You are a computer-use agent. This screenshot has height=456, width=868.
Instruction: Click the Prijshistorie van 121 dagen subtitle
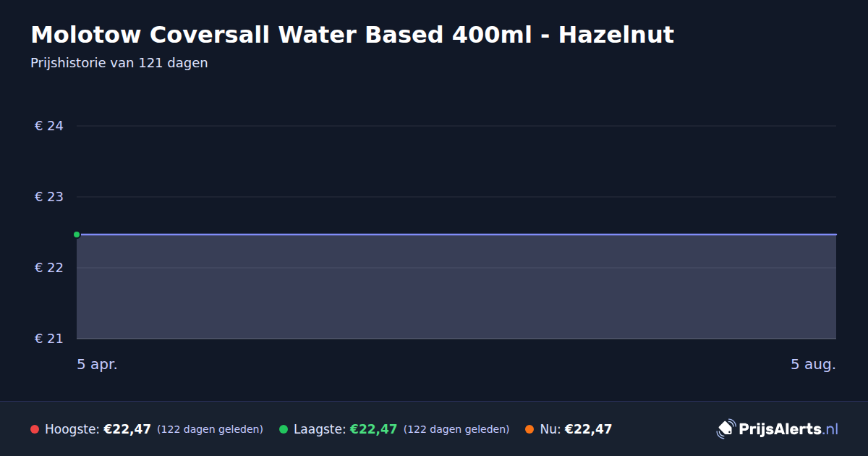119,63
